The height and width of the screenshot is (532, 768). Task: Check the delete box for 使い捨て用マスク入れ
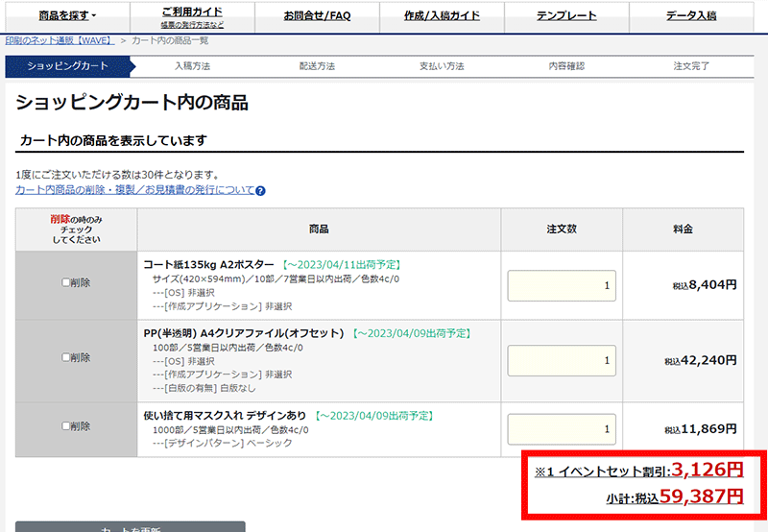[x=66, y=426]
